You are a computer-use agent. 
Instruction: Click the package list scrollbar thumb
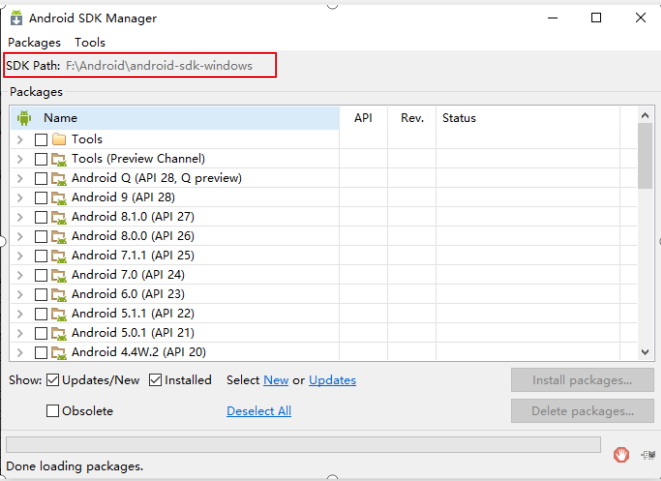(x=645, y=156)
